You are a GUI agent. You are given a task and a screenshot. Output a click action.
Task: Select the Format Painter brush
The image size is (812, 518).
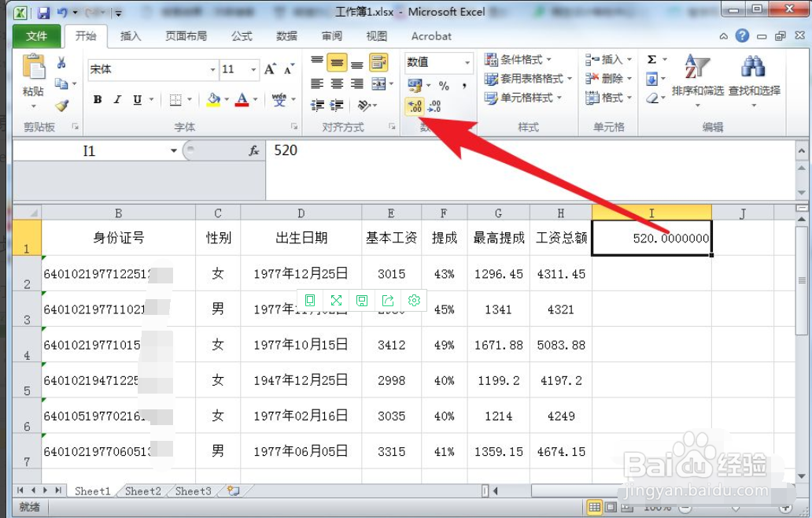(61, 105)
